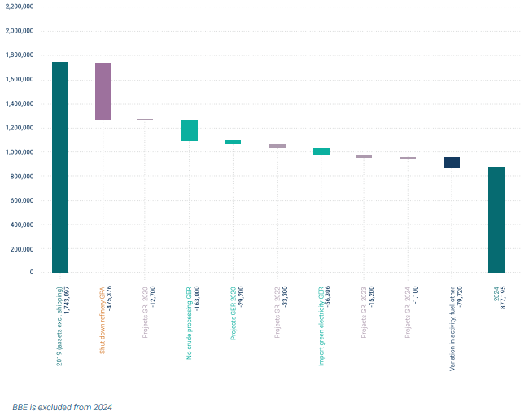Screen dimensions: 529x420
Task: Click the Projects GER 2020 green bar
Action: point(233,142)
